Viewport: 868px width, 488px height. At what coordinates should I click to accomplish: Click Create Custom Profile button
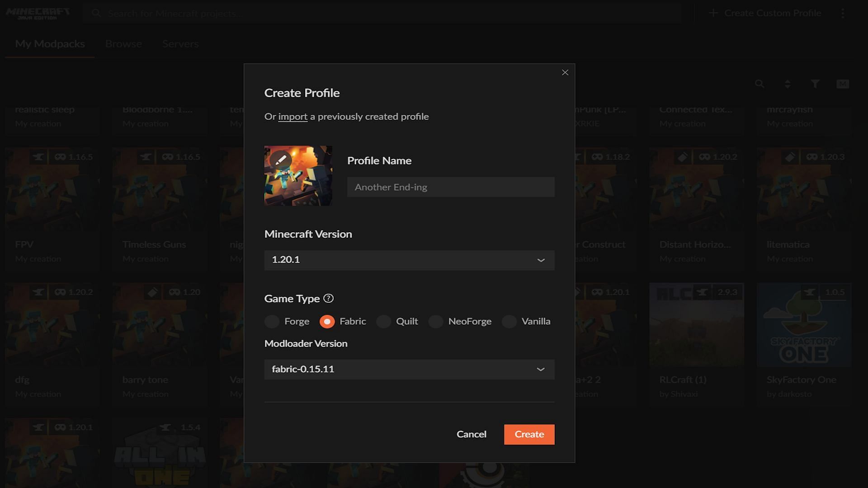pos(765,13)
